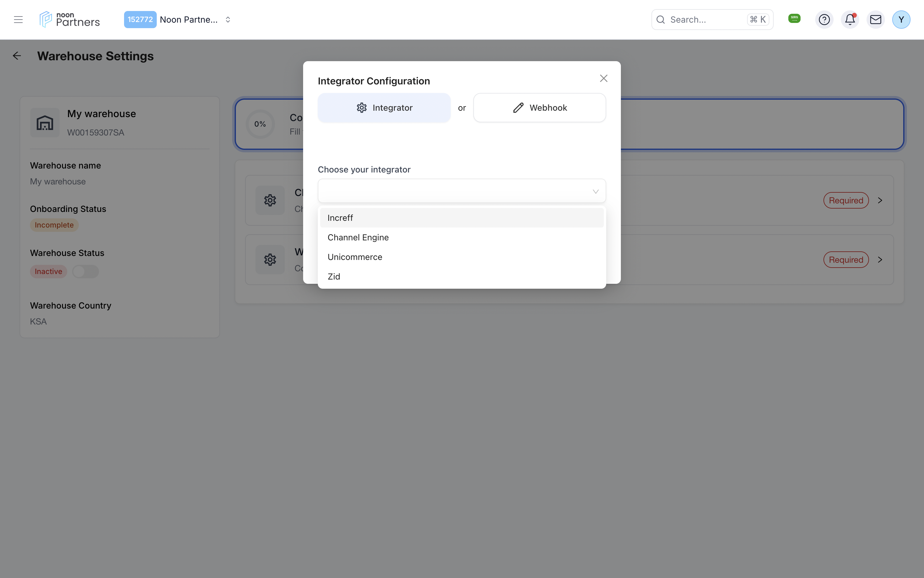Click the Incomplete status badge

click(54, 225)
